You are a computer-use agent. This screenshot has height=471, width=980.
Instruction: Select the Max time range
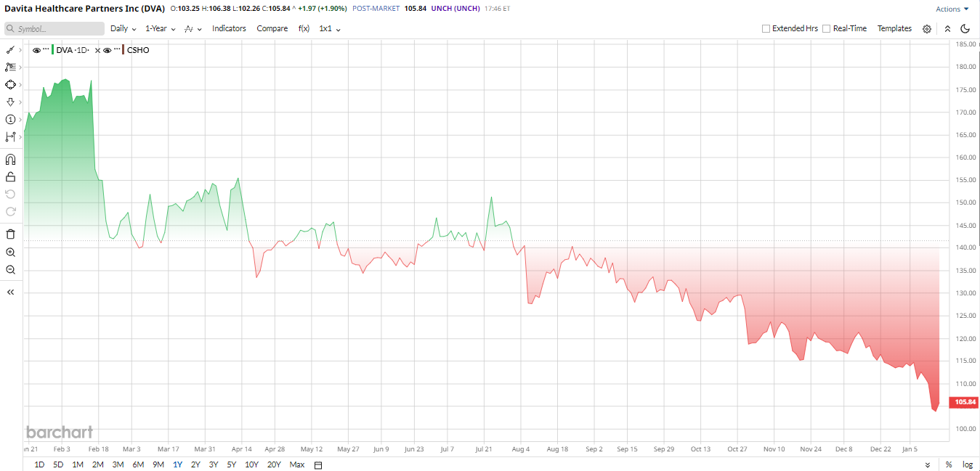[297, 464]
